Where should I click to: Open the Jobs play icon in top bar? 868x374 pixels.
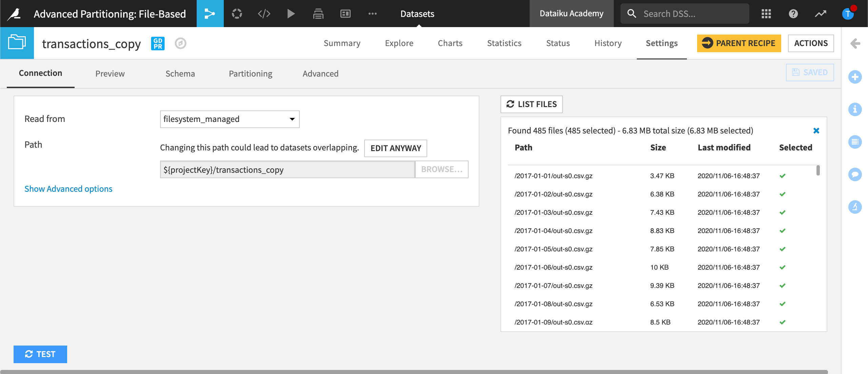(291, 14)
